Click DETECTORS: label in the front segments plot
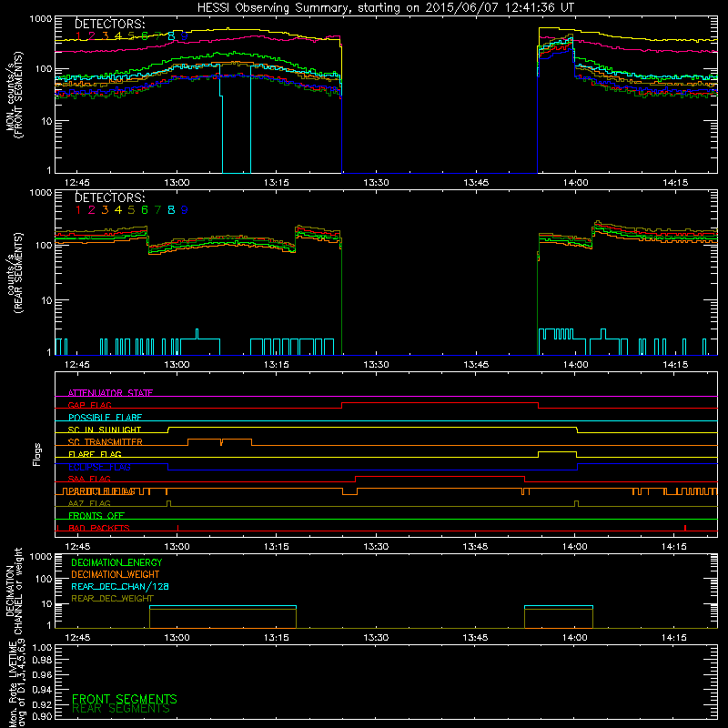Screen dimensions: 728x728 [x=109, y=25]
